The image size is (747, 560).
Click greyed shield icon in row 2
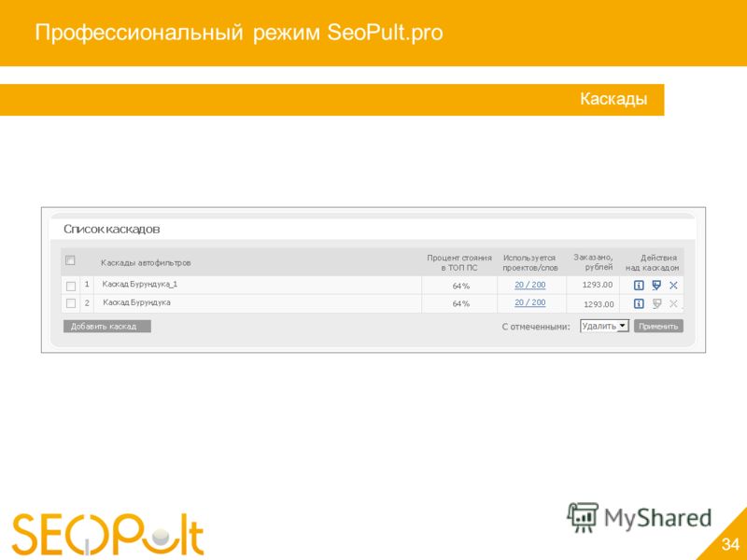tap(656, 303)
